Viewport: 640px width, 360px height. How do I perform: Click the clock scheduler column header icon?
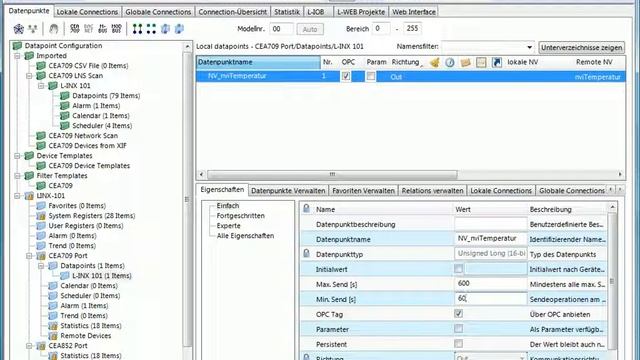[x=450, y=62]
